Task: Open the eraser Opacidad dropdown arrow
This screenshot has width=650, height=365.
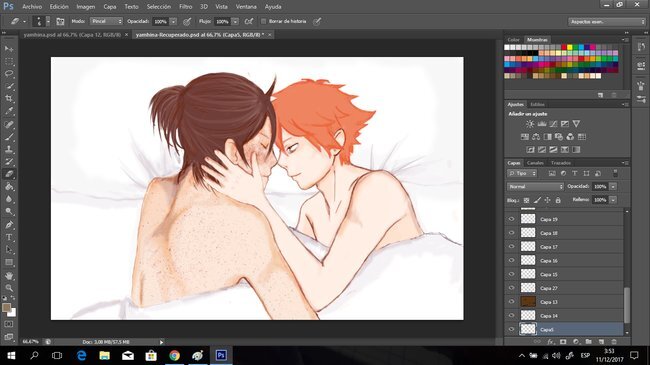Action: click(x=173, y=21)
